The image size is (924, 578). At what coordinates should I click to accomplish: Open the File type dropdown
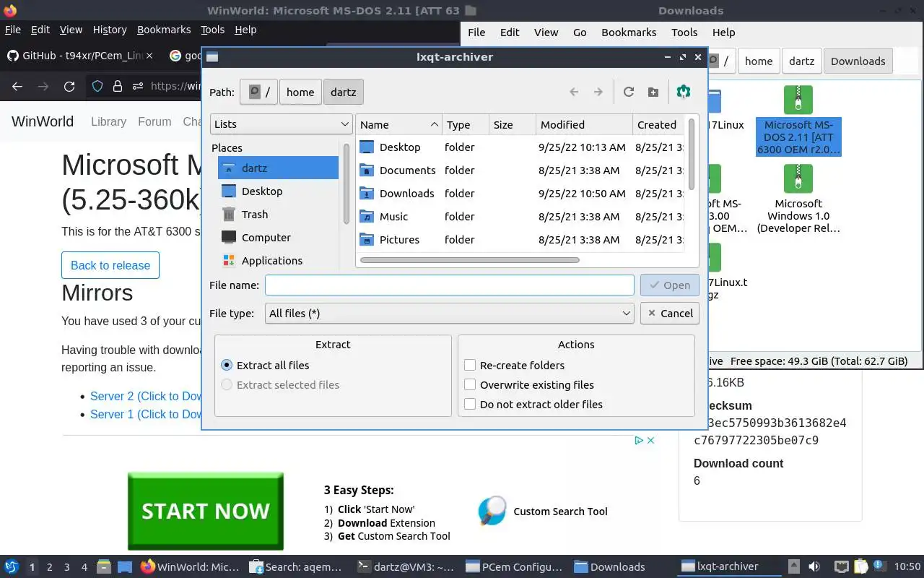click(x=450, y=313)
